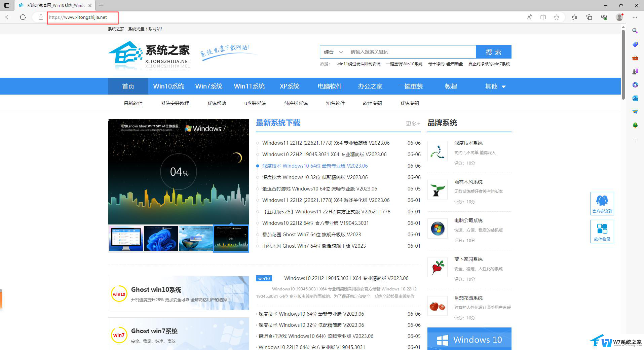Open browser essentials heart icon

pos(604,17)
